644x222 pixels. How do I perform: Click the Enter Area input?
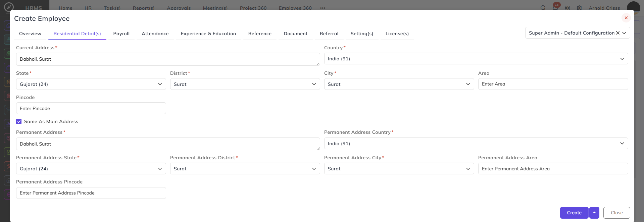tap(553, 84)
